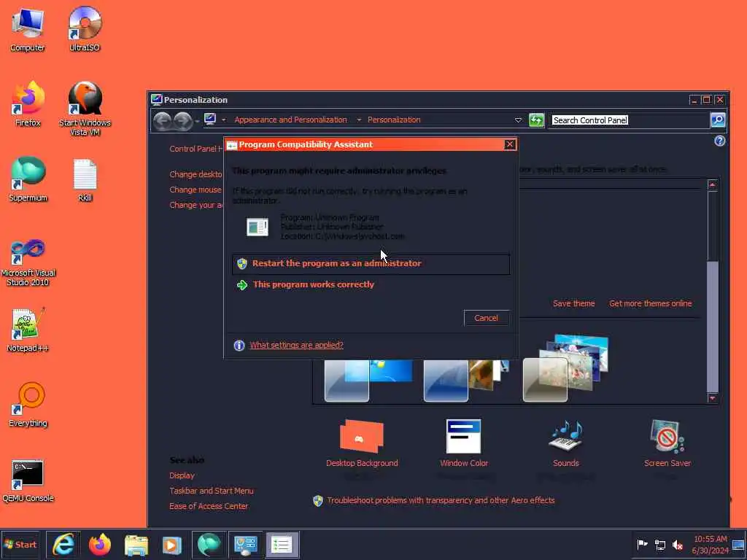Viewport: 747px width, 560px height.
Task: Click the Control Panel help icon
Action: tap(719, 141)
